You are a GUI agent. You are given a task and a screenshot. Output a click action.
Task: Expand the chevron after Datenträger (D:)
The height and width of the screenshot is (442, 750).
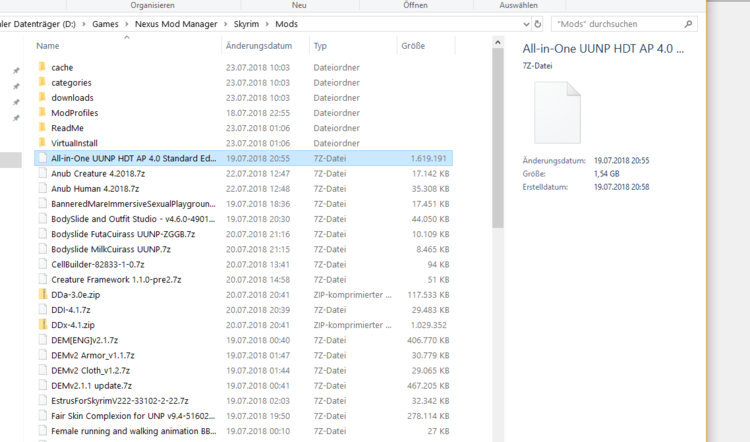[x=84, y=24]
